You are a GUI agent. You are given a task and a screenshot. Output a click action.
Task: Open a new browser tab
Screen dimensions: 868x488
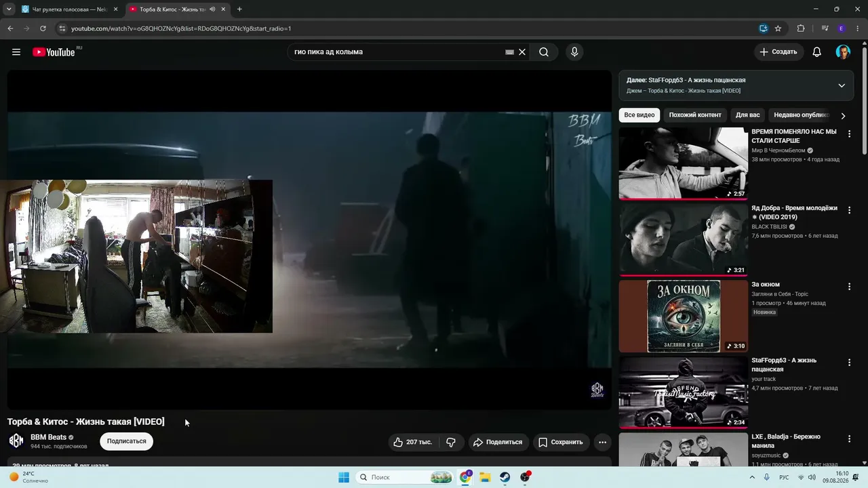[x=239, y=9]
